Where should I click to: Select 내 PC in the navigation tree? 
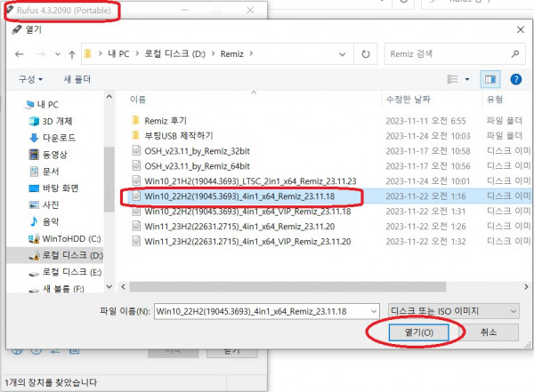[42, 105]
